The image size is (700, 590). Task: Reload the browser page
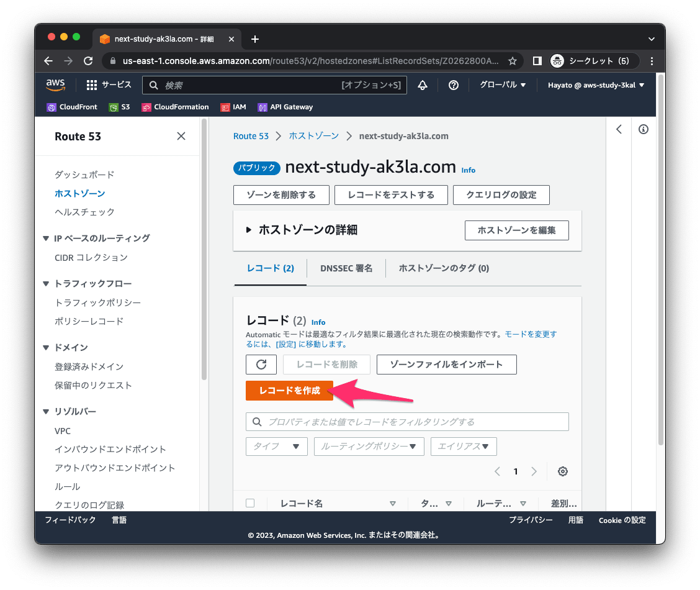(88, 61)
